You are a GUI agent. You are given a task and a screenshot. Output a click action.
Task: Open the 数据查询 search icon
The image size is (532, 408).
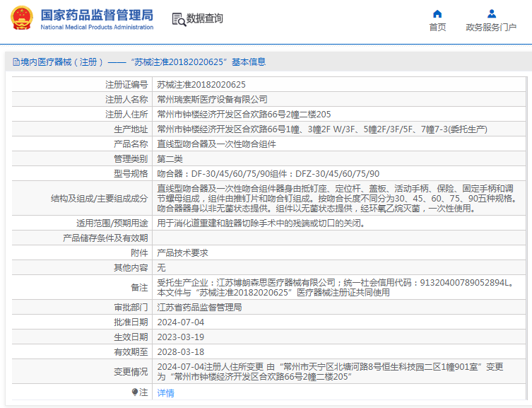(x=179, y=19)
